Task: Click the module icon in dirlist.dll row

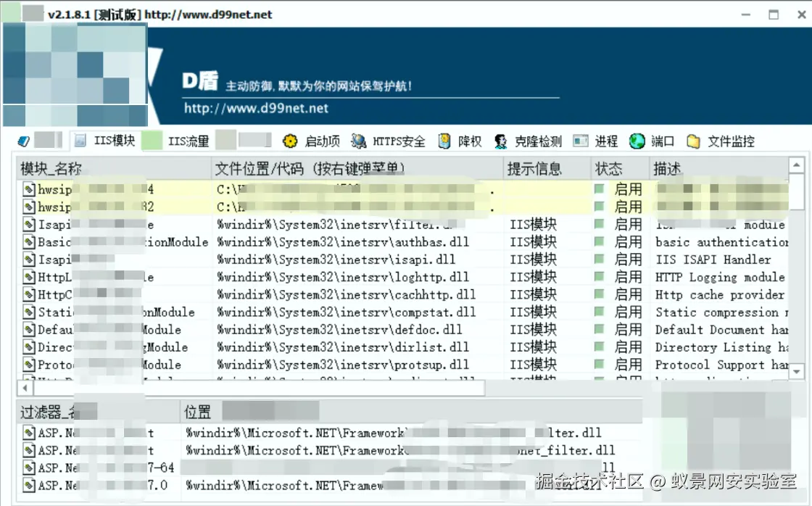Action: (29, 347)
